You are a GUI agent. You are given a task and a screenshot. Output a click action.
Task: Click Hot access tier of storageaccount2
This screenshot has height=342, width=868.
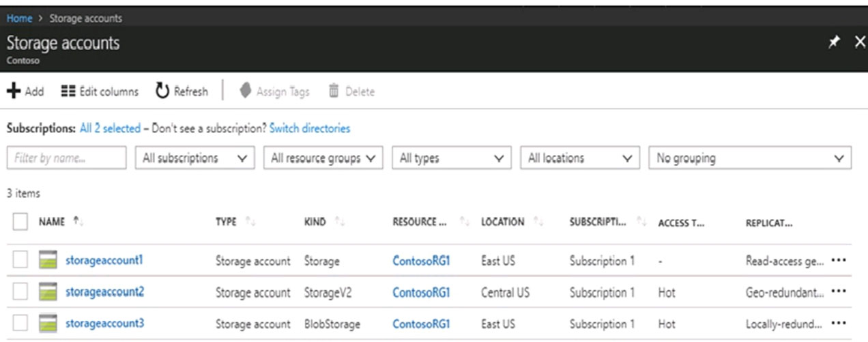(667, 293)
